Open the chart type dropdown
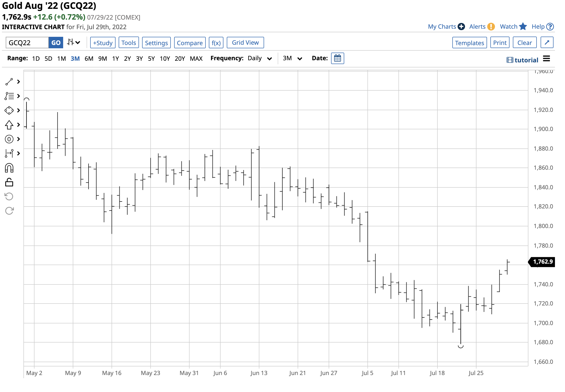The width and height of the screenshot is (565, 392). click(x=73, y=43)
